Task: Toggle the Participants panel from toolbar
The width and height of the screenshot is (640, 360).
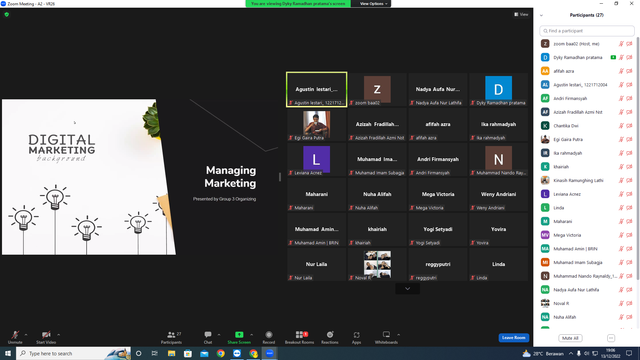Action: click(171, 337)
